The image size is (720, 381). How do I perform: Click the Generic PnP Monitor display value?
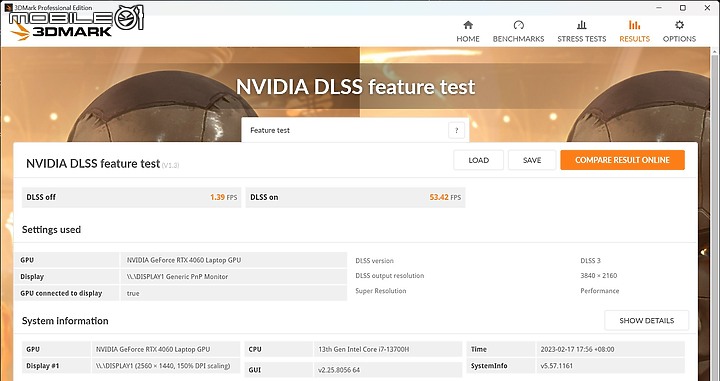coord(177,277)
